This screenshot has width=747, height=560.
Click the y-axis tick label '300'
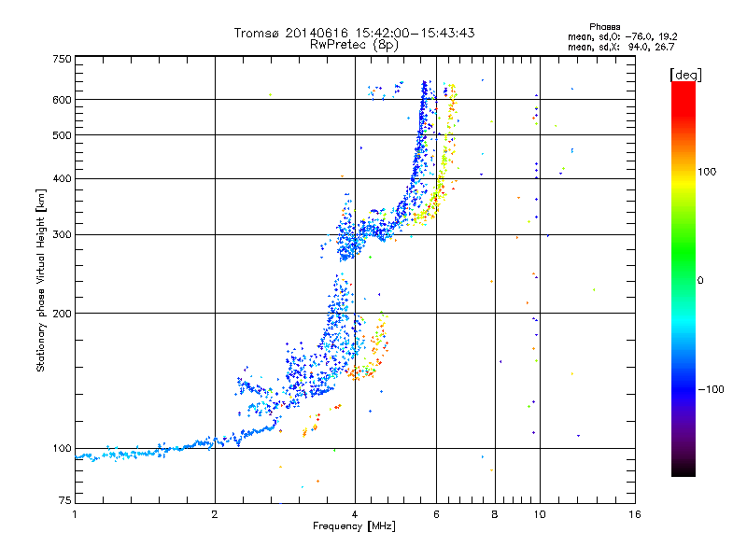(62, 234)
